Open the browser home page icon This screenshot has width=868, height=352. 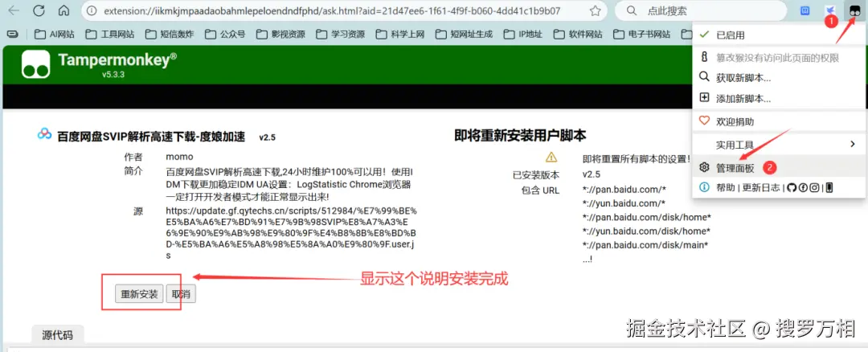tap(64, 10)
